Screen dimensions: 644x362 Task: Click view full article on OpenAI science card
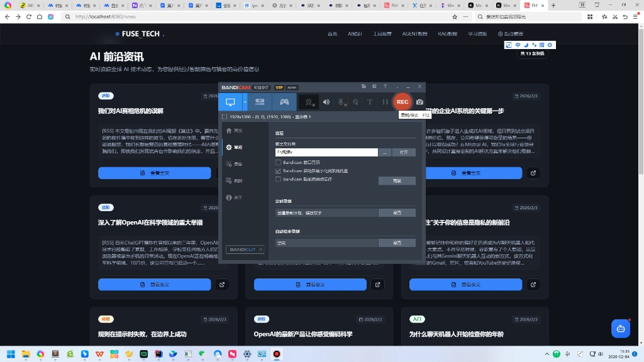pos(155,285)
